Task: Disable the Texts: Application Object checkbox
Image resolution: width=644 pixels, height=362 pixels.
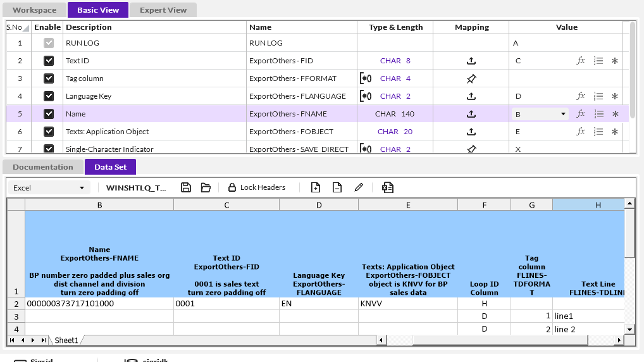Action: (48, 132)
